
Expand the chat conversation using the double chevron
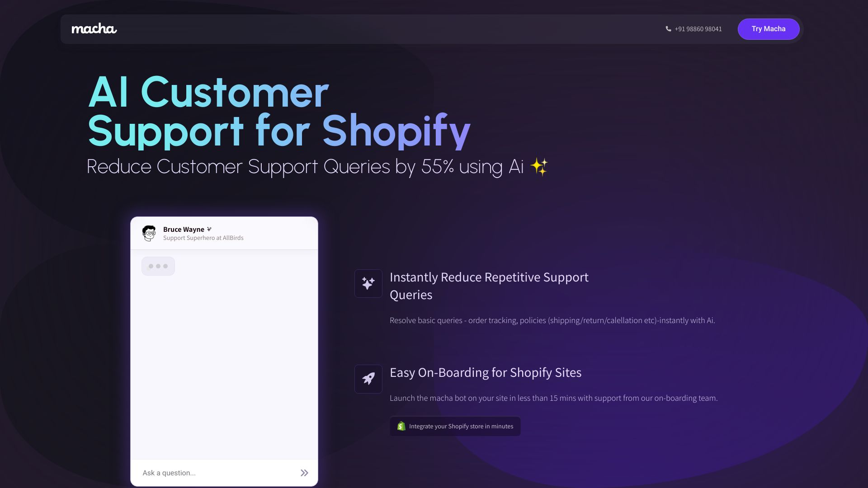[x=304, y=473]
